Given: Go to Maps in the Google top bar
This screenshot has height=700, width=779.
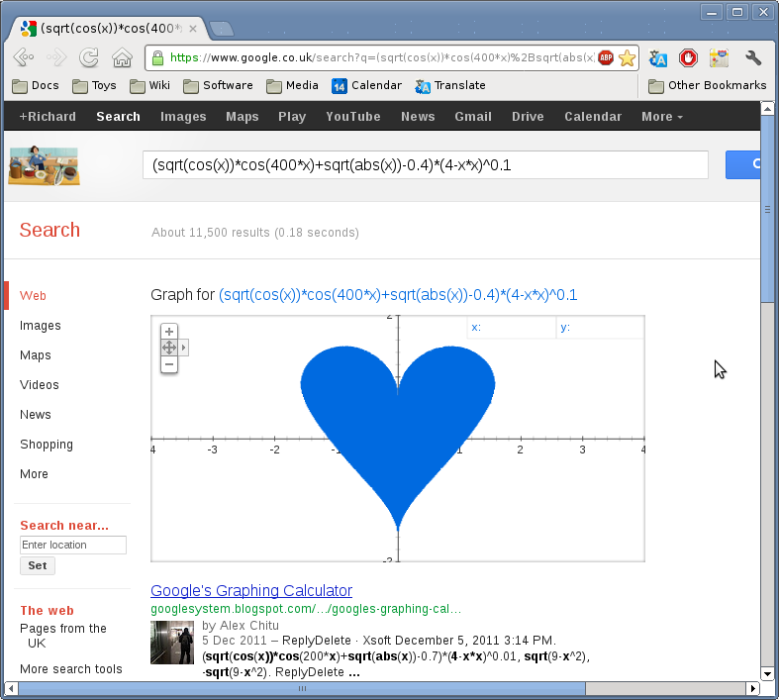Looking at the screenshot, I should [x=243, y=117].
